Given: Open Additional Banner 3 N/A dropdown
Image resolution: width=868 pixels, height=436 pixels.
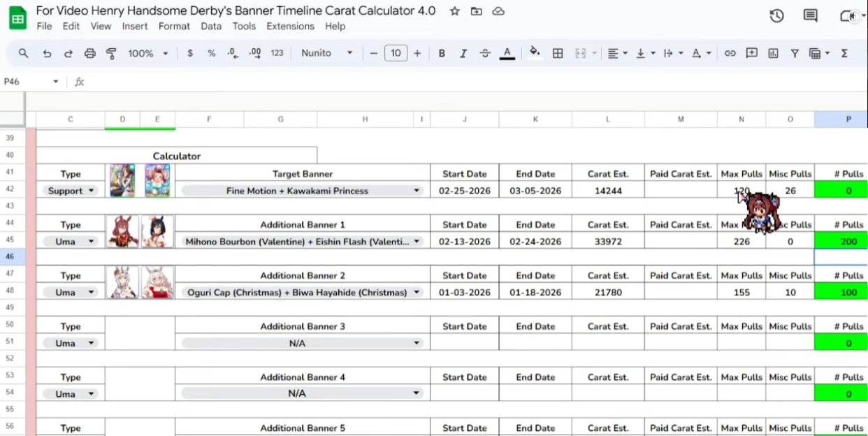Looking at the screenshot, I should point(302,343).
